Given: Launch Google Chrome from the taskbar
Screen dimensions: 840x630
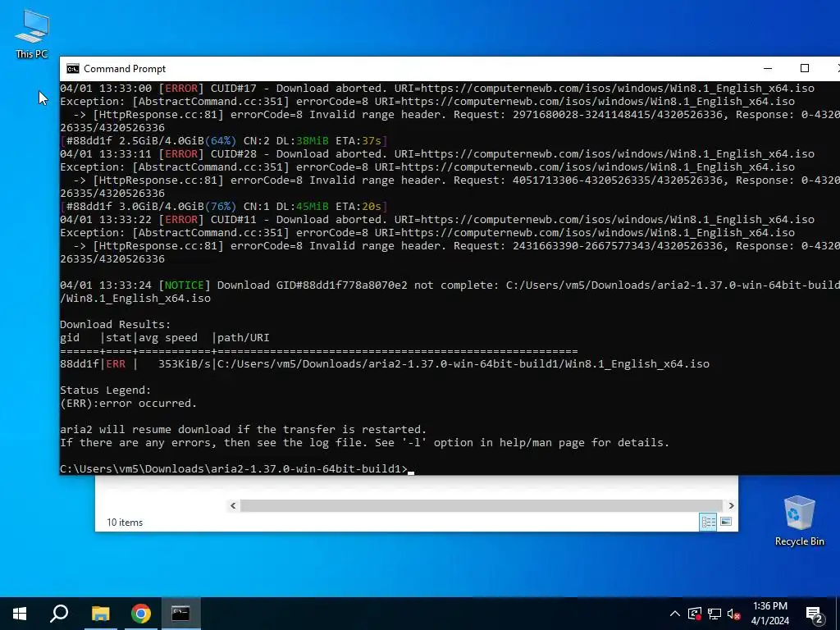Looking at the screenshot, I should click(x=141, y=614).
